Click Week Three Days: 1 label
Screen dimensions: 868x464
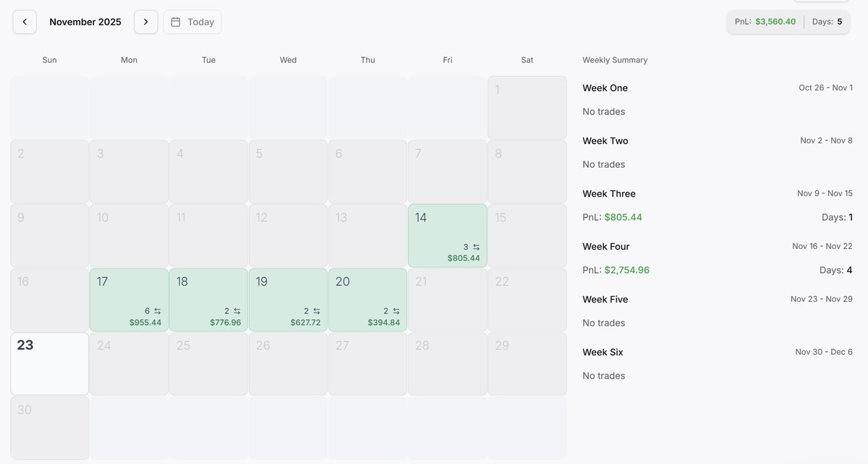click(837, 217)
